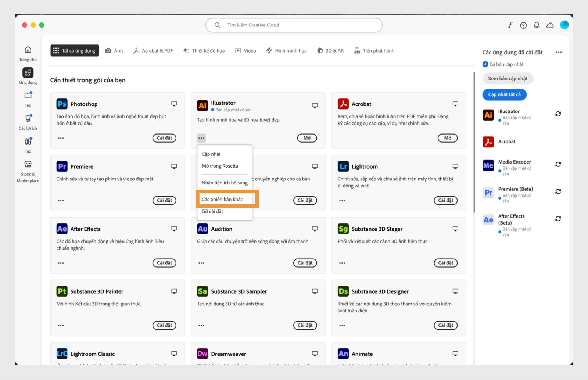588x380 pixels.
Task: Install Photoshop with Cài đặt button
Action: [164, 138]
